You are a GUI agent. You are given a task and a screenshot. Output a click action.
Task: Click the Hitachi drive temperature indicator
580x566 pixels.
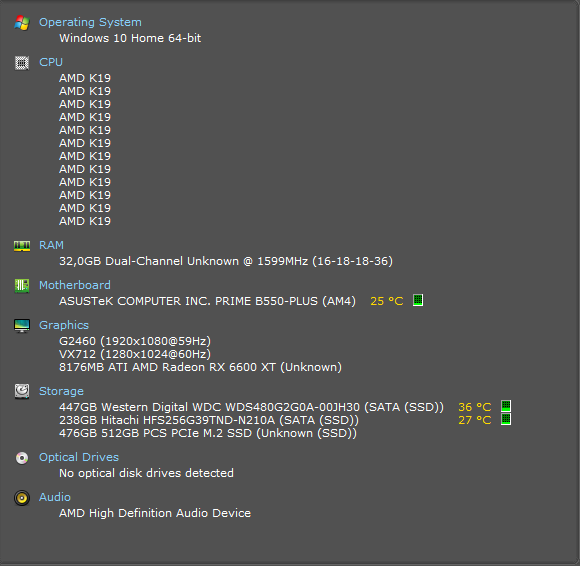506,419
